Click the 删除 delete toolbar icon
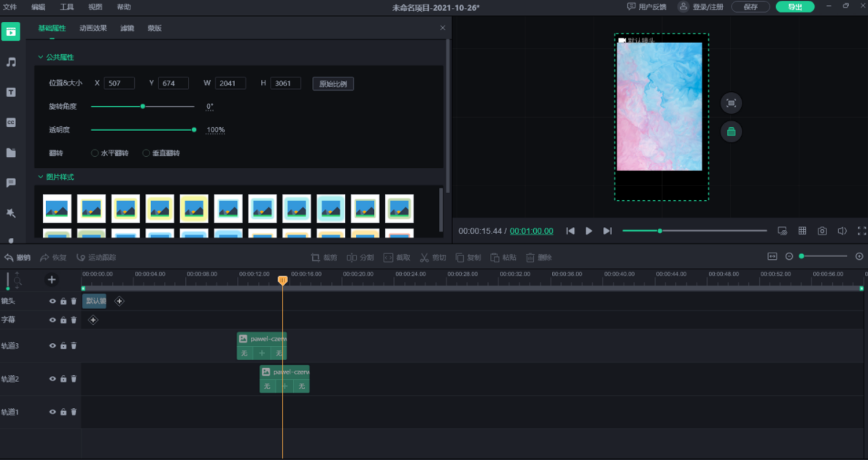The image size is (868, 460). 530,258
